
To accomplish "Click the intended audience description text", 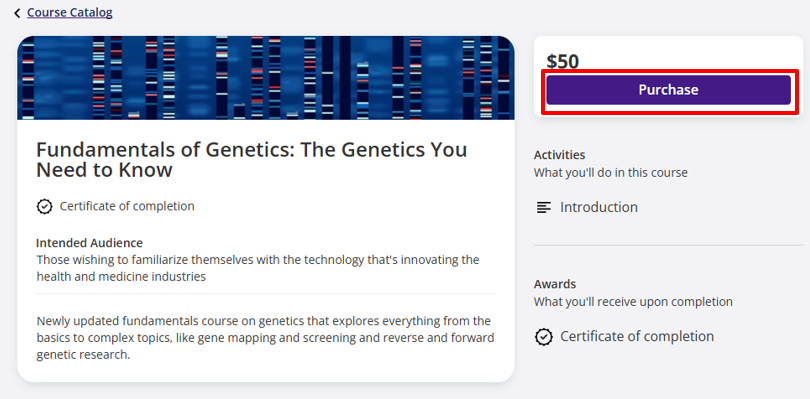I will (x=258, y=268).
